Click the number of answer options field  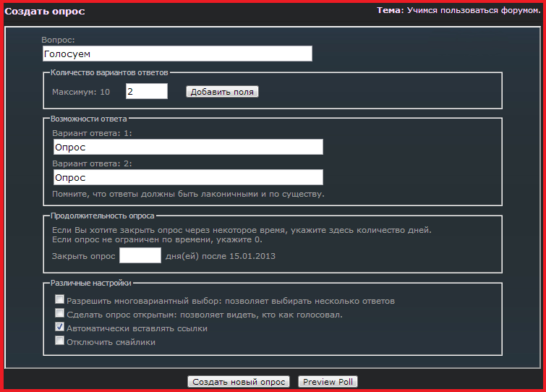[147, 91]
